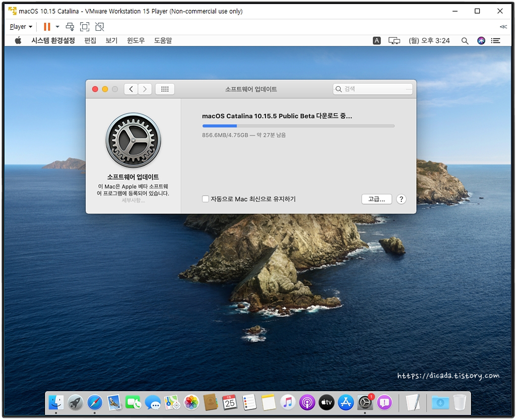Open the display mirroring menu bar icon
This screenshot has width=517, height=420.
click(394, 41)
